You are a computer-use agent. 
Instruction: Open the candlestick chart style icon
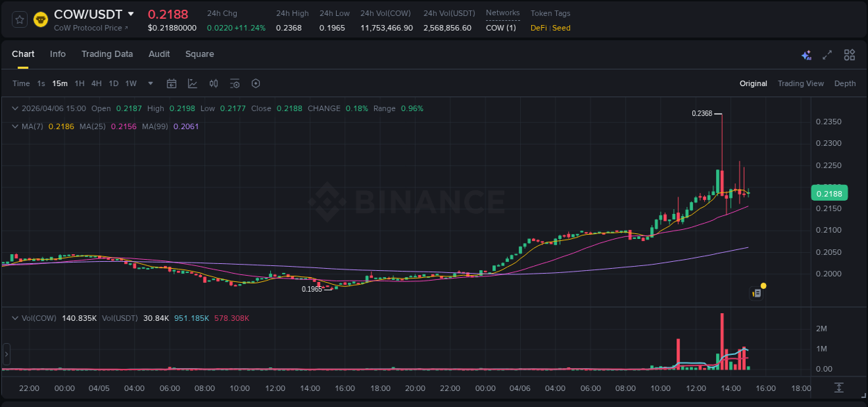click(x=214, y=83)
